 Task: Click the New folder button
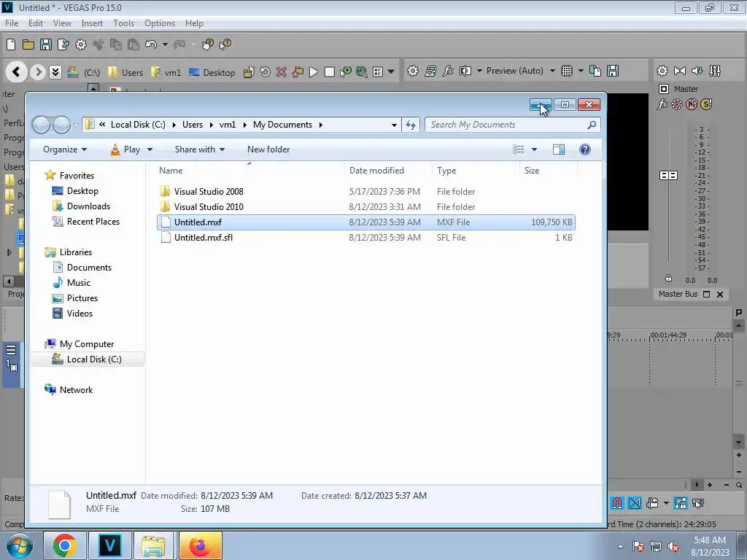click(x=268, y=149)
